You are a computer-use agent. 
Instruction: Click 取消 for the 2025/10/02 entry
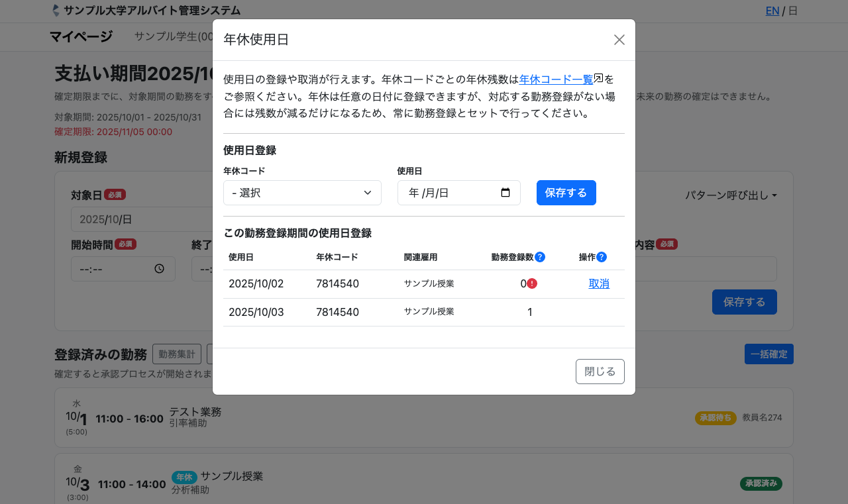click(599, 283)
